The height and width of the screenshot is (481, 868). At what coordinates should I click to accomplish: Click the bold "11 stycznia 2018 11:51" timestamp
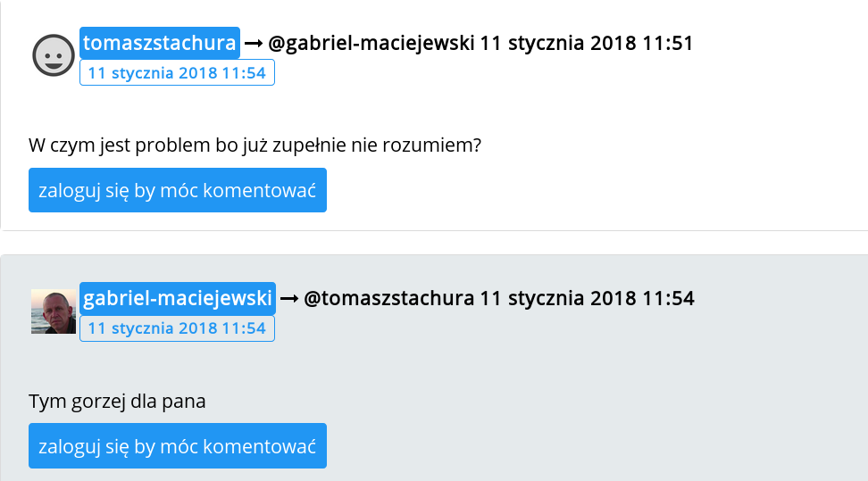tap(587, 43)
